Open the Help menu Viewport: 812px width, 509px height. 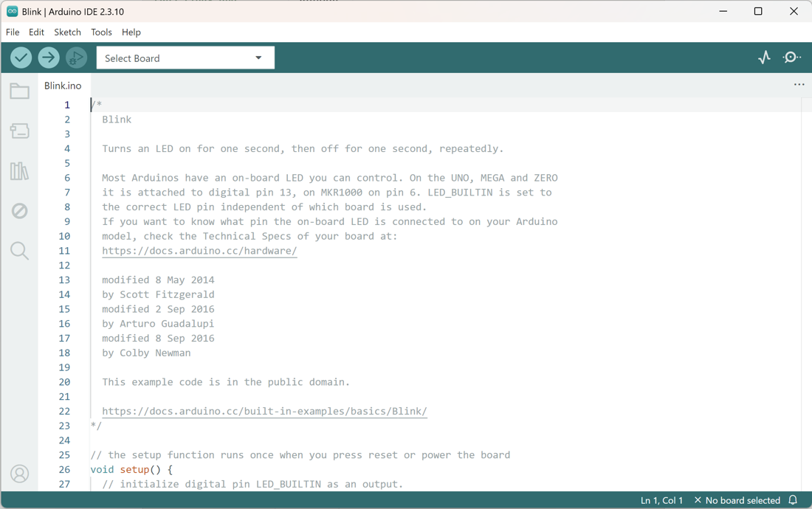pos(131,32)
